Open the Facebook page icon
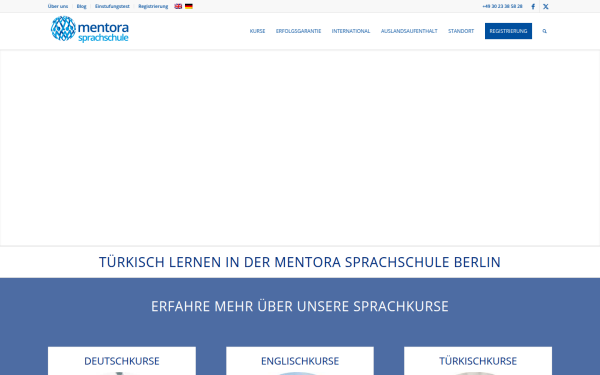This screenshot has height=375, width=600. 533,7
